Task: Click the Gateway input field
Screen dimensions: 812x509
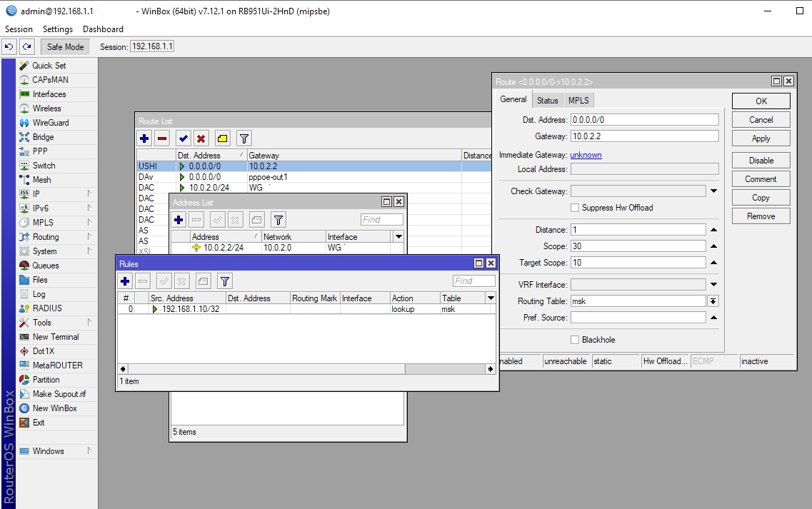Action: tap(645, 136)
